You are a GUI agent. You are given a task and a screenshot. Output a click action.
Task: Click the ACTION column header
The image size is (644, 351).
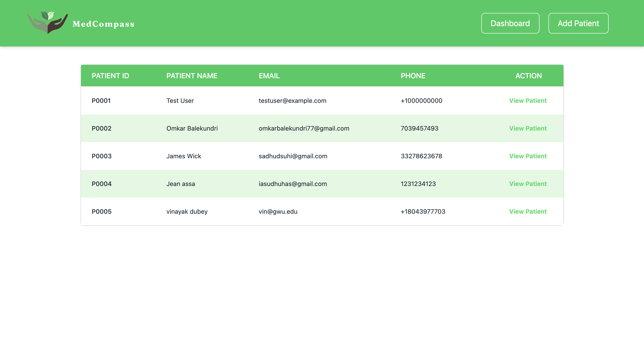528,76
